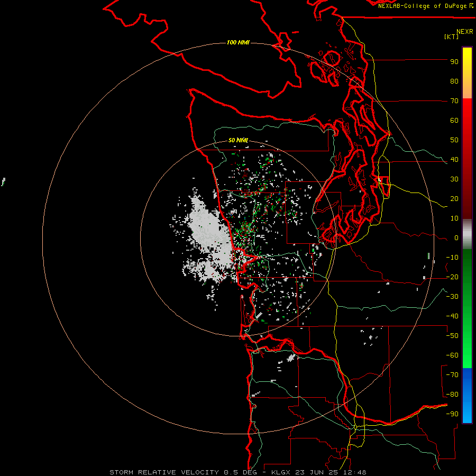This screenshot has width=476, height=476.
Task: Click the STORM RELATIVE VELOCITY caption text
Action: pos(164,472)
